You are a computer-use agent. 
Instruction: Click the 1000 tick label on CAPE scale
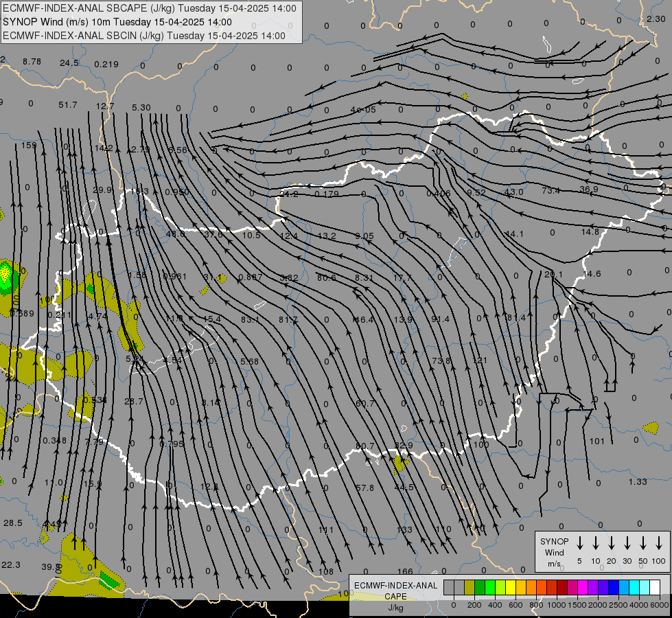[556, 605]
